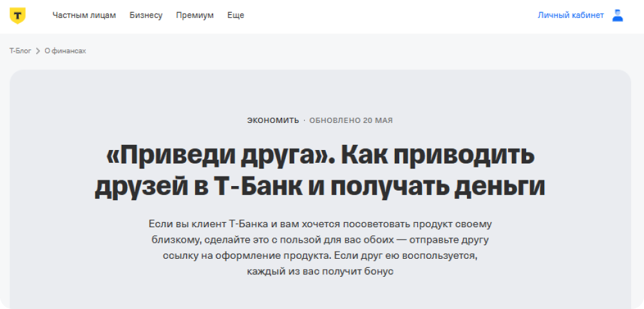
Task: Click the Обновлено 20 мая date label
Action: coord(351,120)
